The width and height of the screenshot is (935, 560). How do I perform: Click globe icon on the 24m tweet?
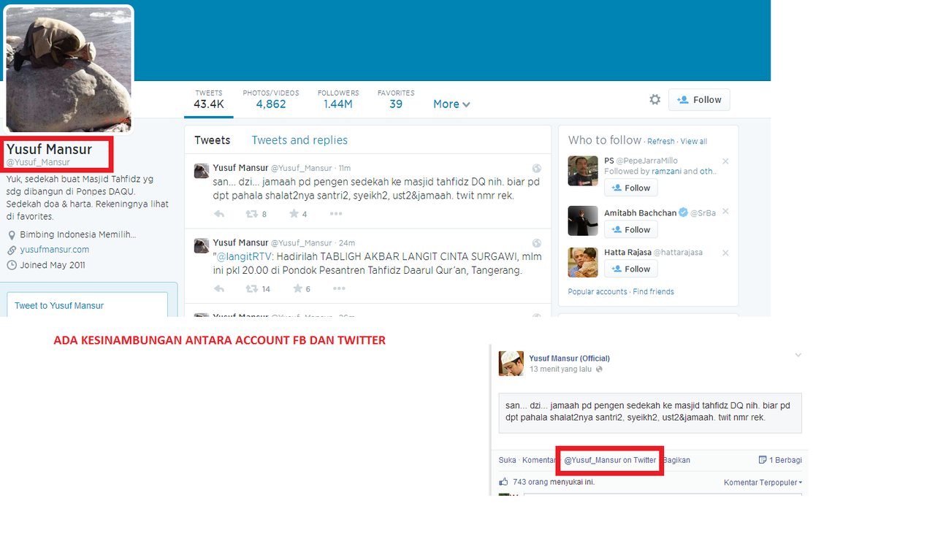537,242
